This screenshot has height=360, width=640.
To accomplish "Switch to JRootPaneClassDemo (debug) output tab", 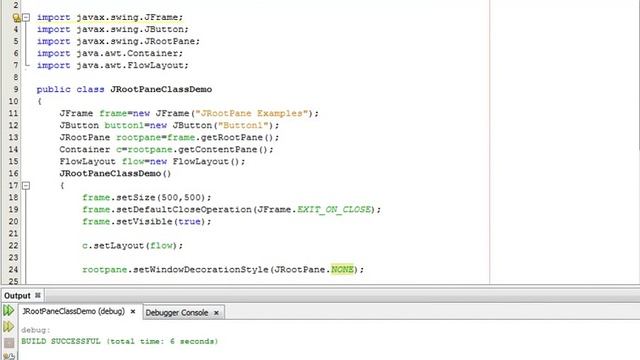I will 73,311.
